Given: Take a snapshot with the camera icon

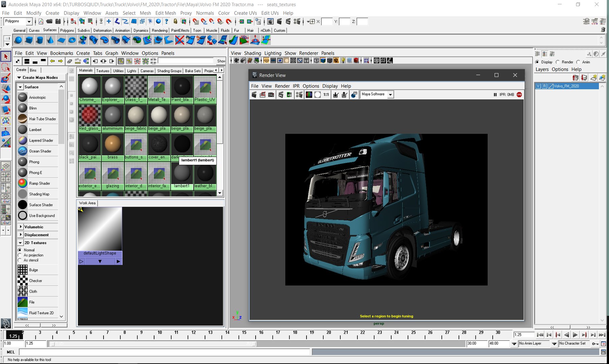Looking at the screenshot, I should click(x=271, y=95).
